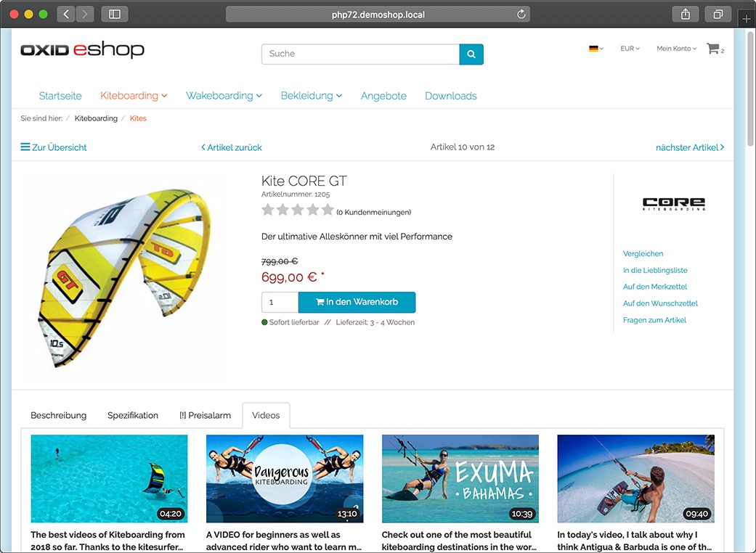756x553 pixels.
Task: Rate the product with third star
Action: [298, 210]
